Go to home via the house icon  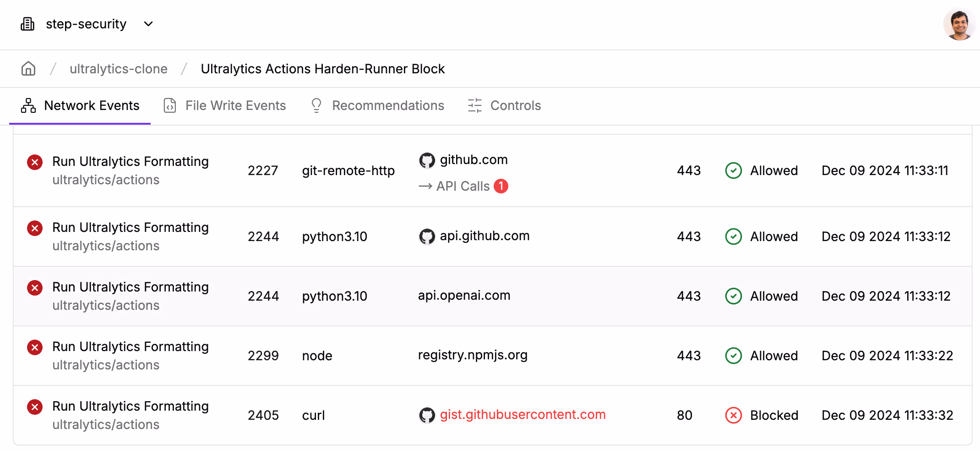coord(28,69)
